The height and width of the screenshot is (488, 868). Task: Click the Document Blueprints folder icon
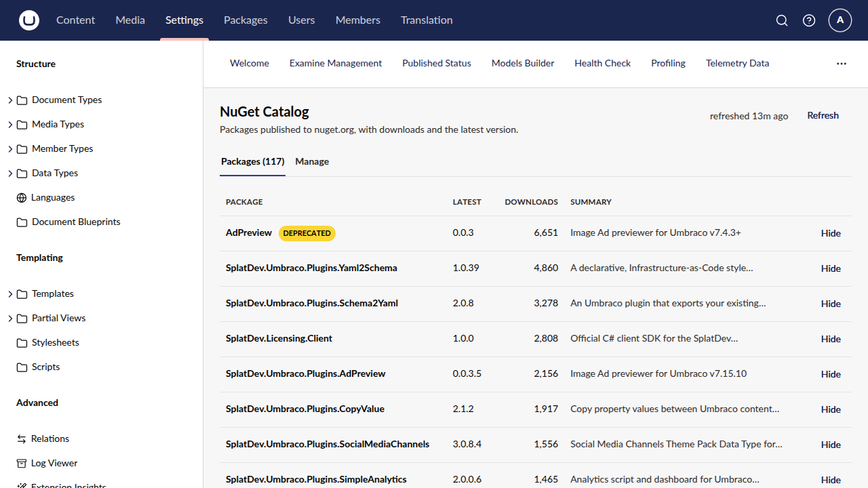coord(22,222)
